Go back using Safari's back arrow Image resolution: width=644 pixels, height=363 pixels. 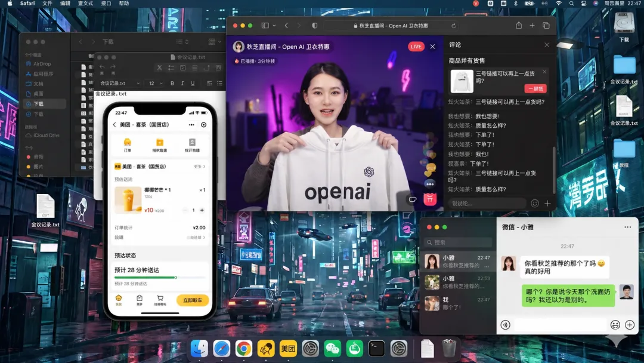[286, 26]
